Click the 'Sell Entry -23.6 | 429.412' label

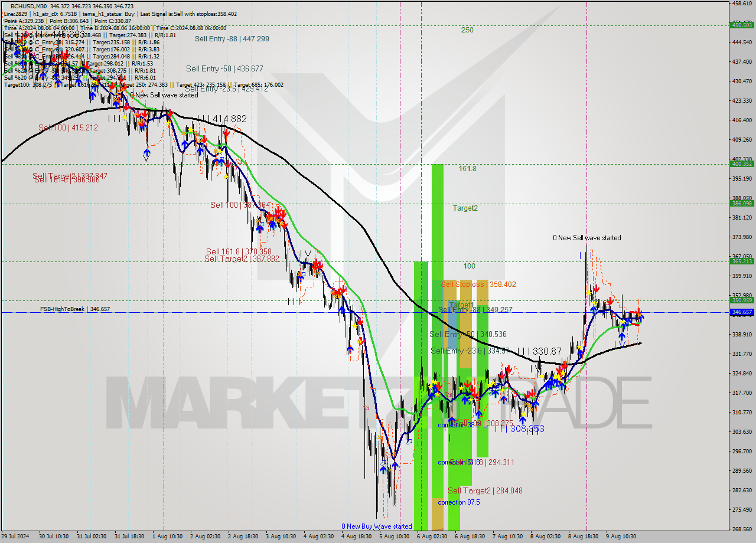[x=226, y=89]
